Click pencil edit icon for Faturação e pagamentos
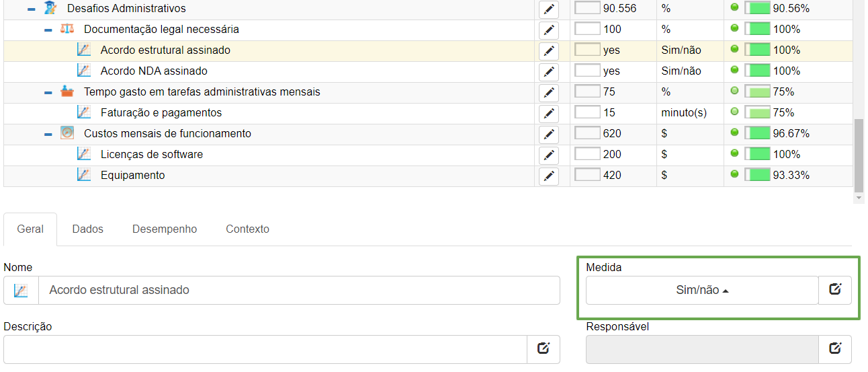This screenshot has width=868, height=372. 549,113
